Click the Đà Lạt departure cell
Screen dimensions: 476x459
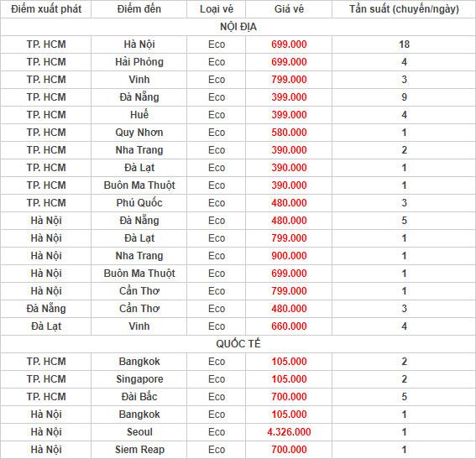click(x=46, y=326)
